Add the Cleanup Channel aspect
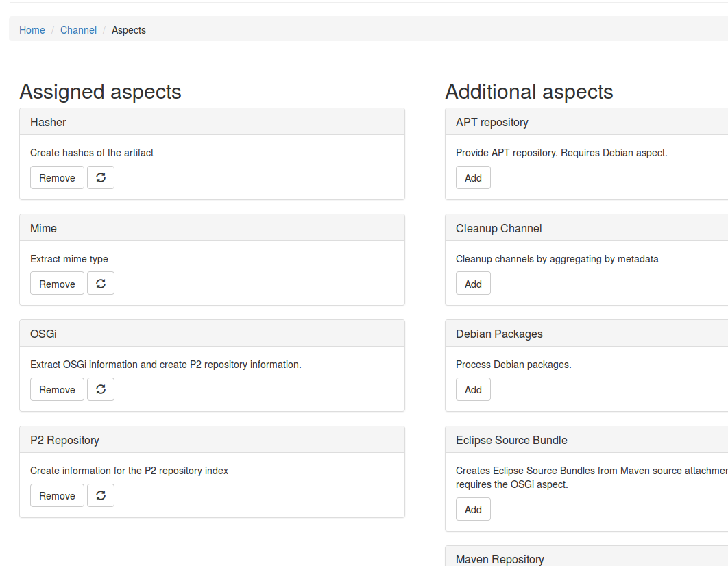Viewport: 728px width, 566px height. (x=473, y=284)
